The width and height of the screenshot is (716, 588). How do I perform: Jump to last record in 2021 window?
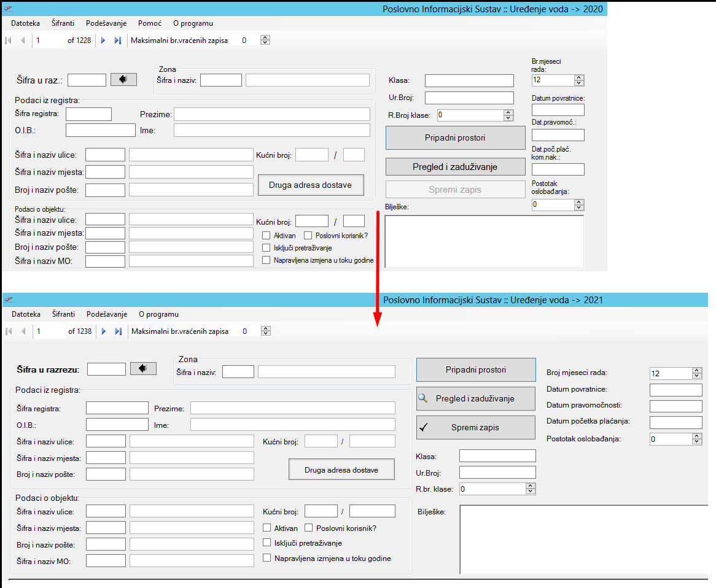click(x=118, y=331)
